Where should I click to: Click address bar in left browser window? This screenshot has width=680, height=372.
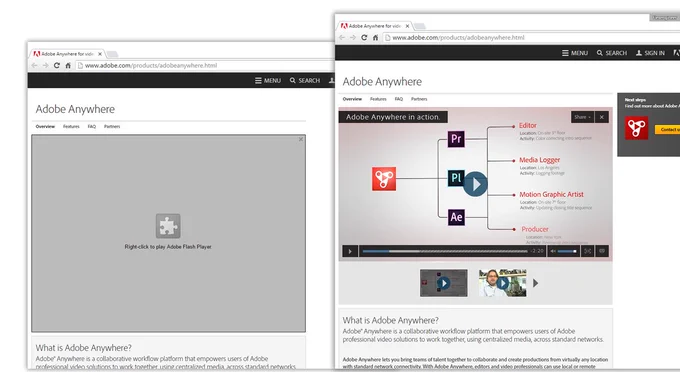(x=205, y=65)
